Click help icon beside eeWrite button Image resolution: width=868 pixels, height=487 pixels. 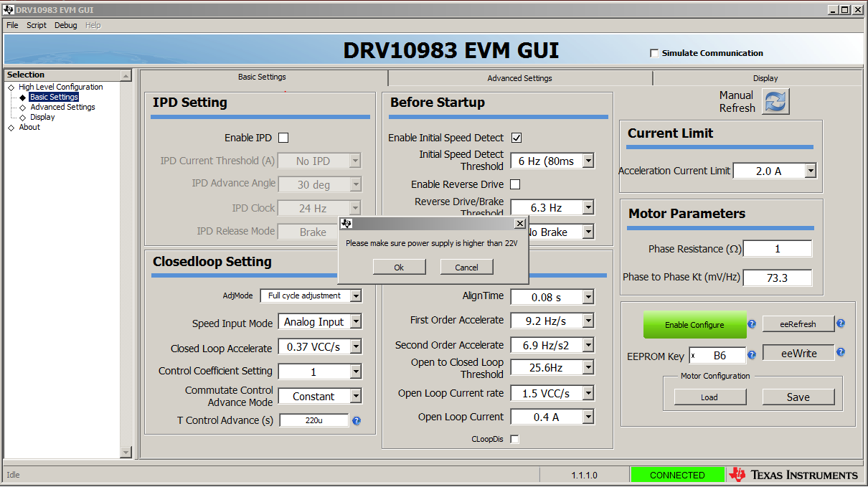(841, 352)
